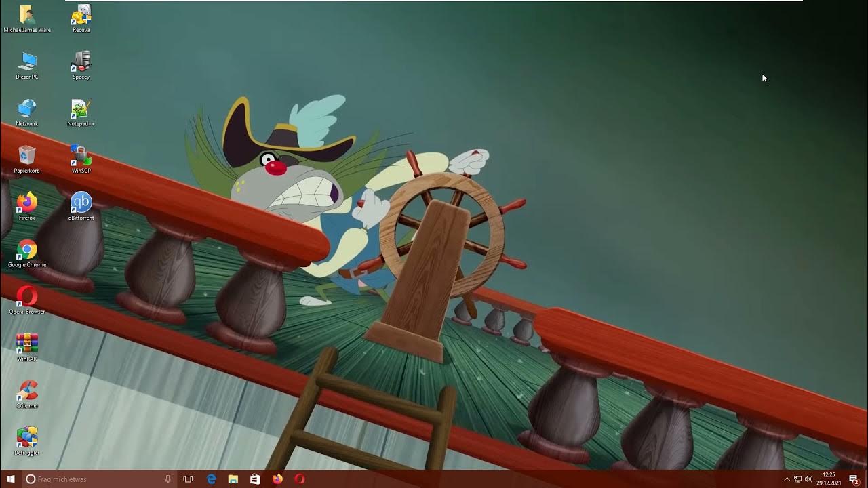The width and height of the screenshot is (868, 488).
Task: Open the clock showing 12:25
Action: (829, 479)
